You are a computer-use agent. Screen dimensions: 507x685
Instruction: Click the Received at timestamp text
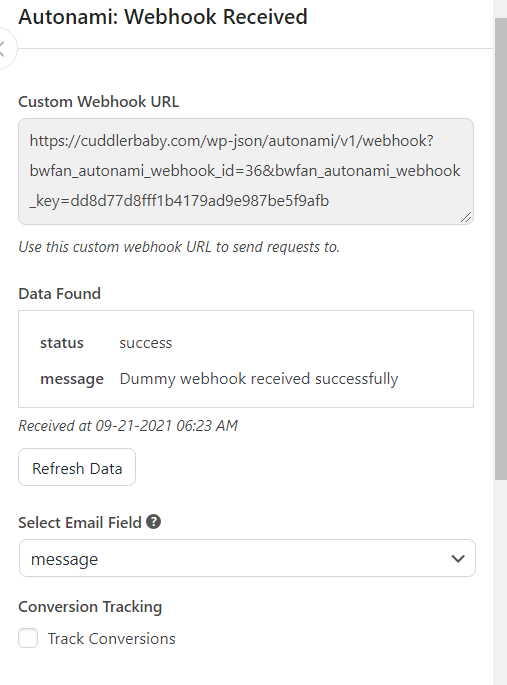point(128,426)
